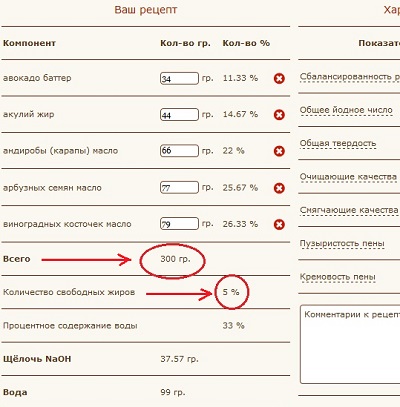Click Смягчающие качества link
The height and width of the screenshot is (407, 400).
349,210
